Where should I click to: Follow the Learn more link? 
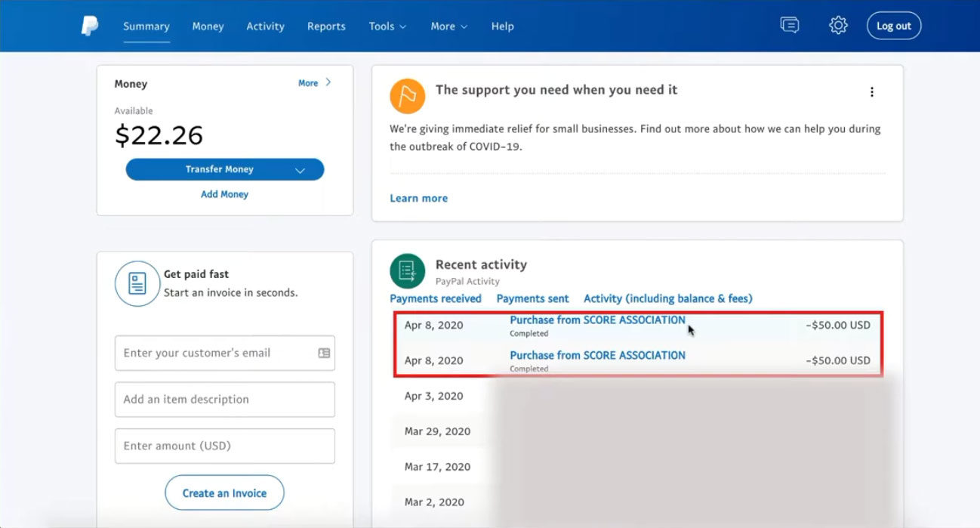point(419,198)
